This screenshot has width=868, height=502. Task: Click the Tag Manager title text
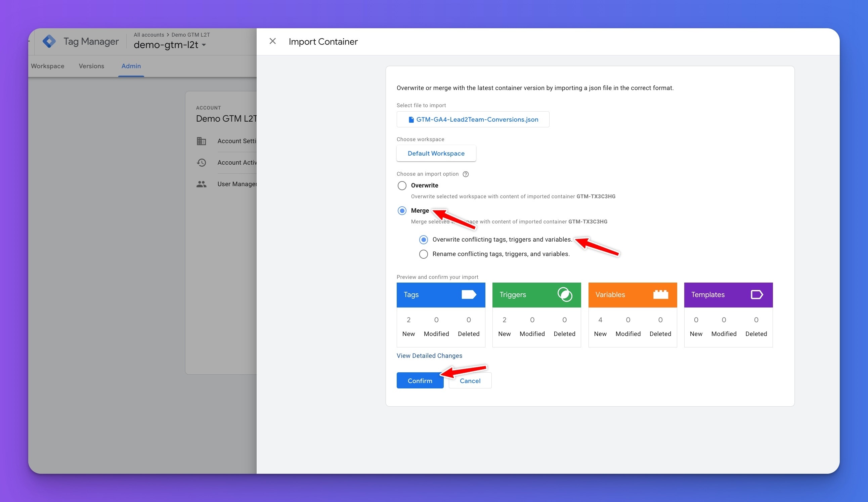click(91, 42)
